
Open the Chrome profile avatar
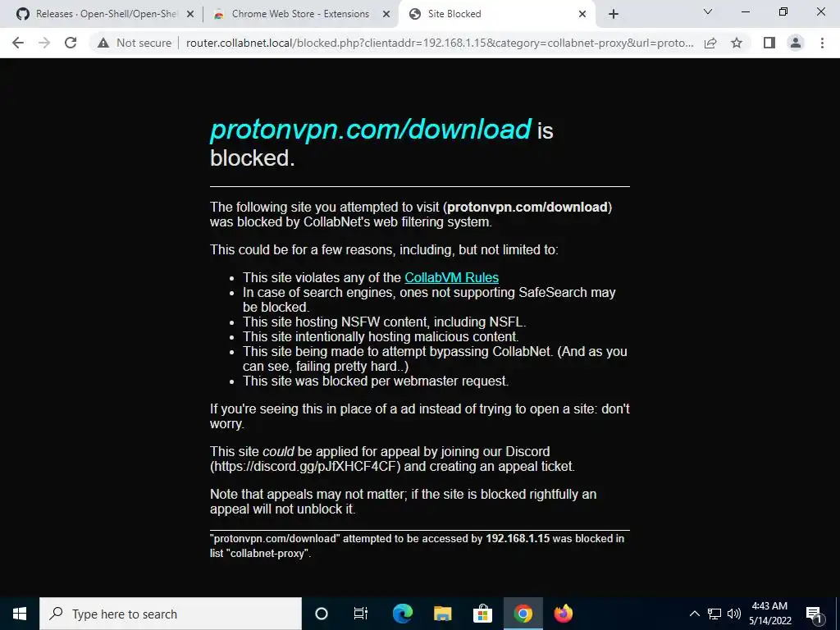pyautogui.click(x=796, y=43)
